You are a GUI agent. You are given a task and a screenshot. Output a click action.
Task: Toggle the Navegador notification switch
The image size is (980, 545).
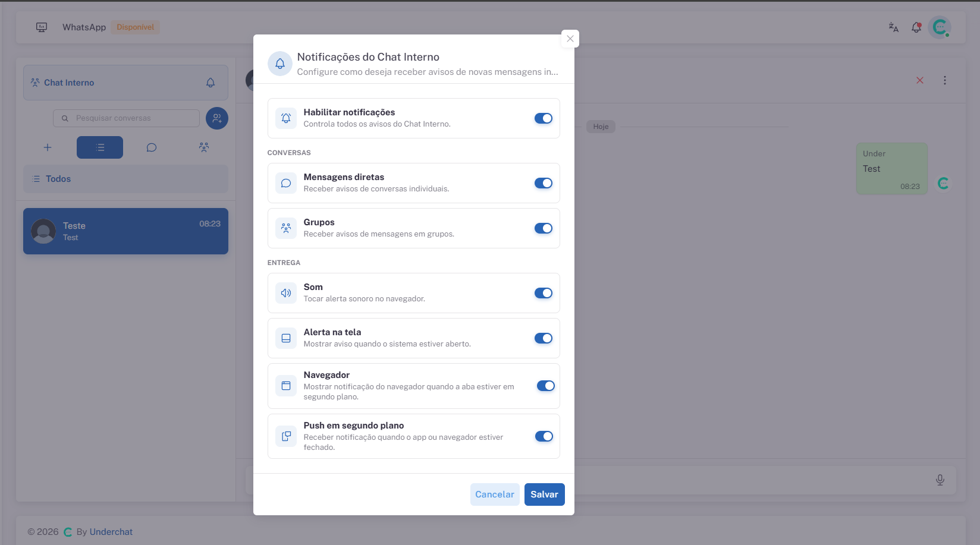tap(546, 386)
